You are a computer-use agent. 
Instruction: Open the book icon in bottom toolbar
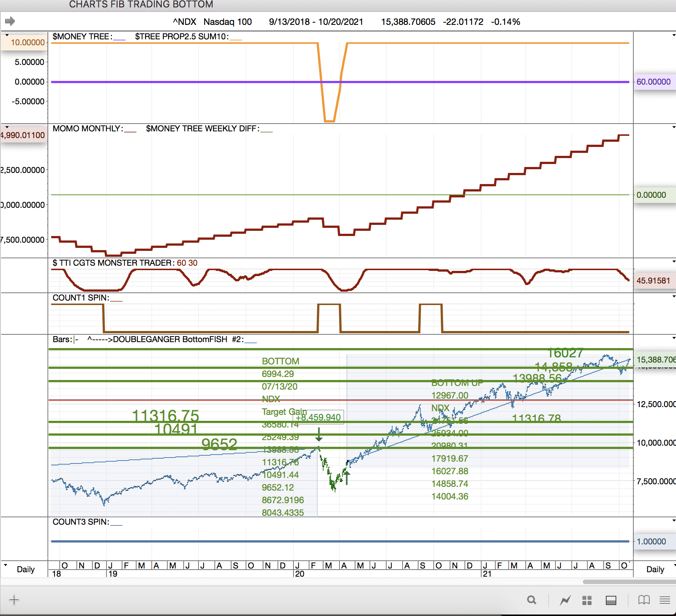pos(644,600)
